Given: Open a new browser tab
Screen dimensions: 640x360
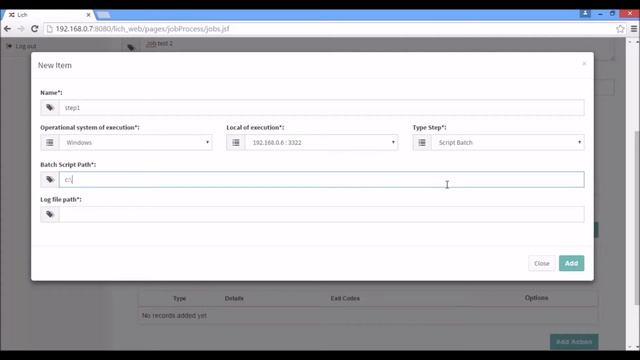Looking at the screenshot, I should pos(103,15).
